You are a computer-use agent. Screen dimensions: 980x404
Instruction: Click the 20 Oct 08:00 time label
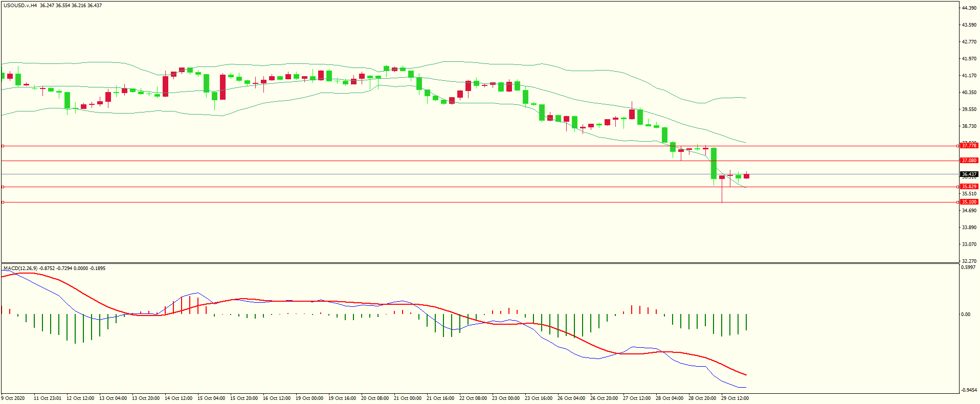(x=375, y=398)
